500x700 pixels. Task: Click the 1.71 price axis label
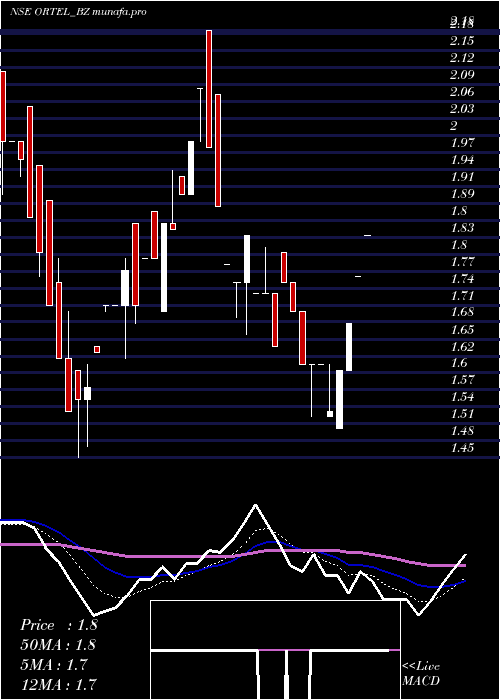(462, 295)
